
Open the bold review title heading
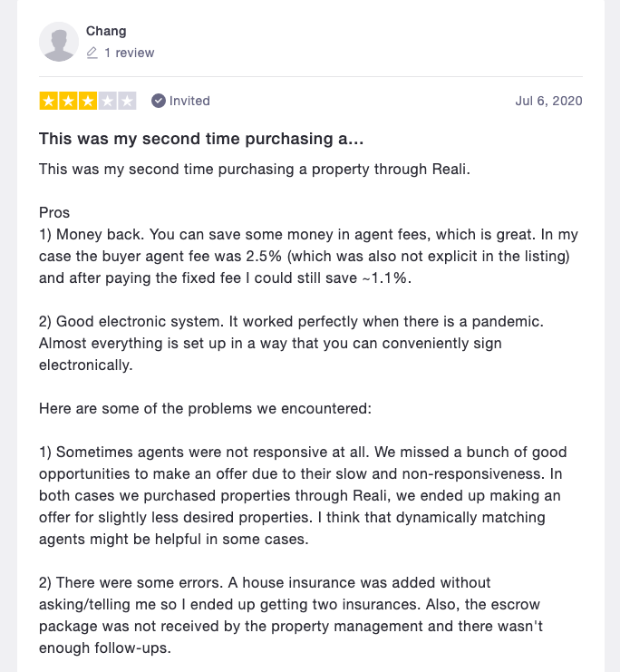(202, 140)
